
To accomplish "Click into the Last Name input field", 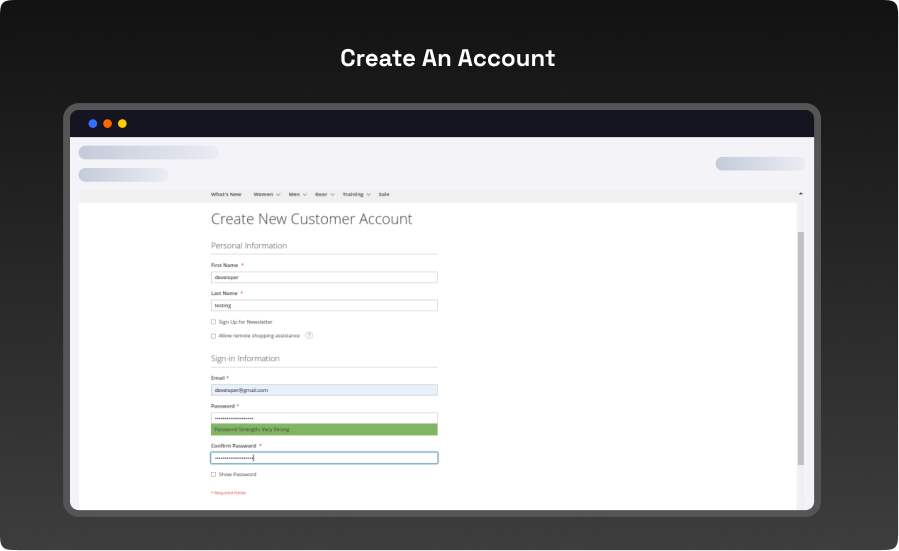I will point(324,305).
